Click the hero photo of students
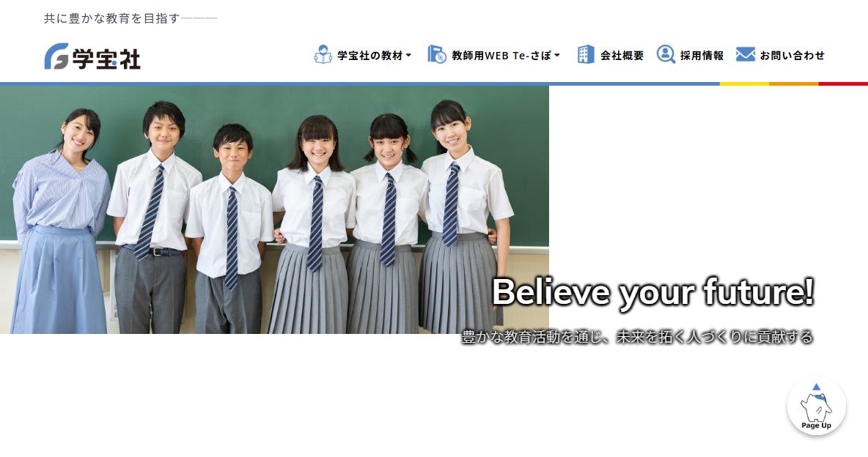This screenshot has height=457, width=868. (274, 209)
